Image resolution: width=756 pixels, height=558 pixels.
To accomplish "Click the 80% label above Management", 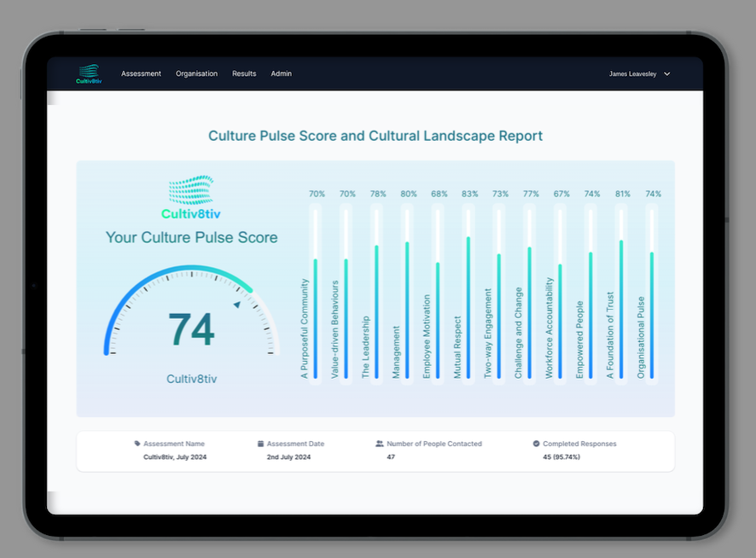I will [409, 194].
